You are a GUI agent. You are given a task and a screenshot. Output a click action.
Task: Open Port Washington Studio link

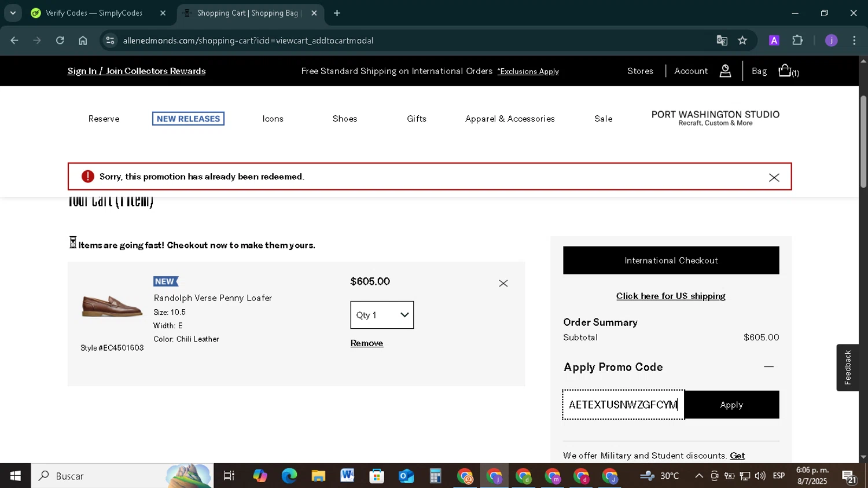[x=715, y=118]
